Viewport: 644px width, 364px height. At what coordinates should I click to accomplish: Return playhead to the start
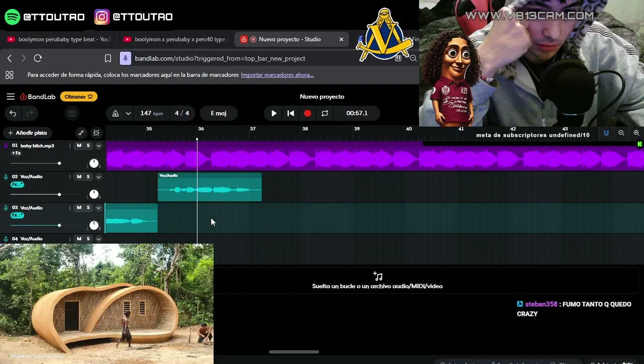click(x=290, y=113)
